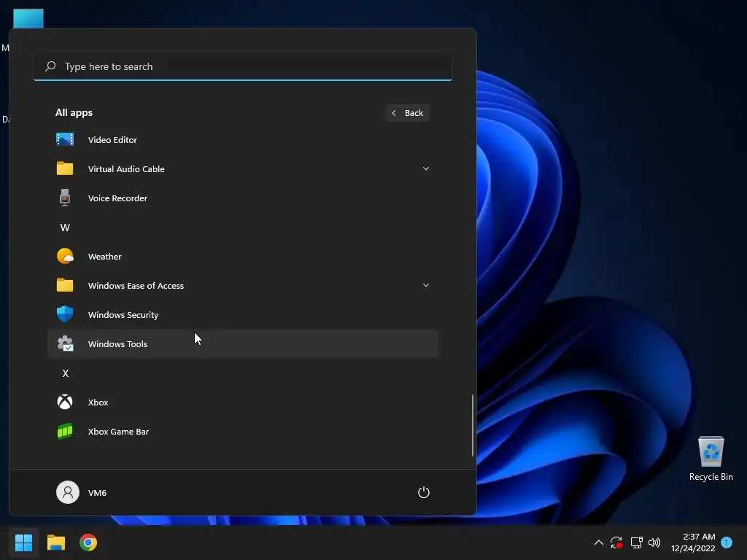
Task: Click the Xbox label text
Action: coord(98,402)
